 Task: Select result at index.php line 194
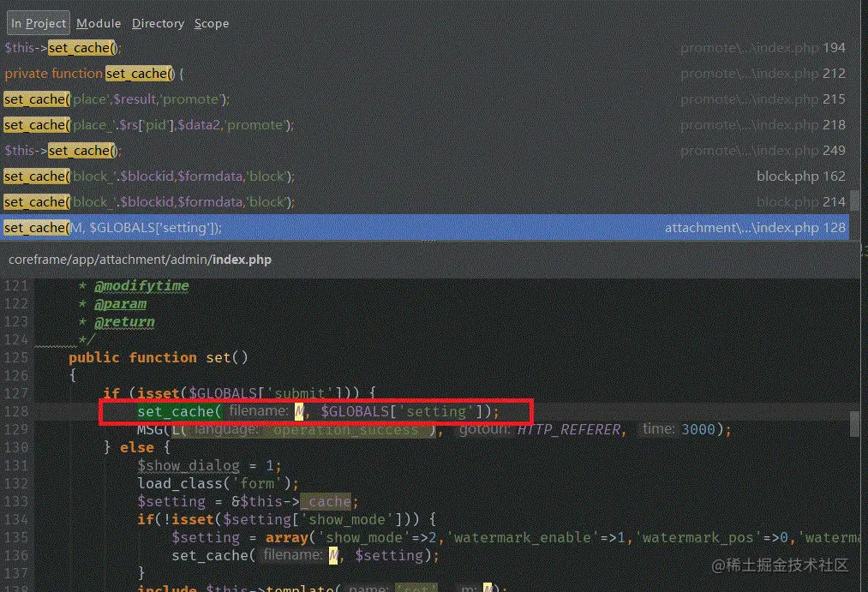pos(425,48)
